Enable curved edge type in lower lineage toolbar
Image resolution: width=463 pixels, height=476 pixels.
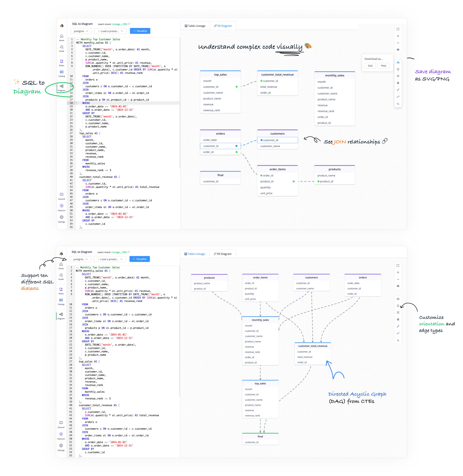[398, 333]
